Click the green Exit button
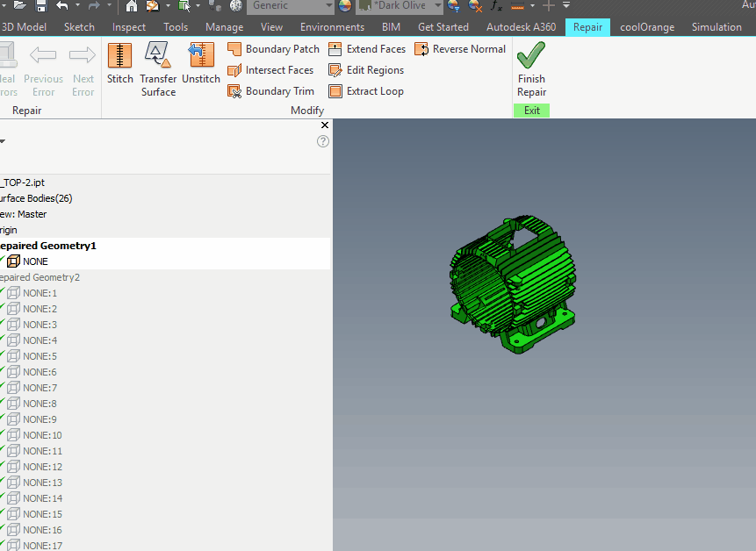This screenshot has width=756, height=551. [530, 110]
